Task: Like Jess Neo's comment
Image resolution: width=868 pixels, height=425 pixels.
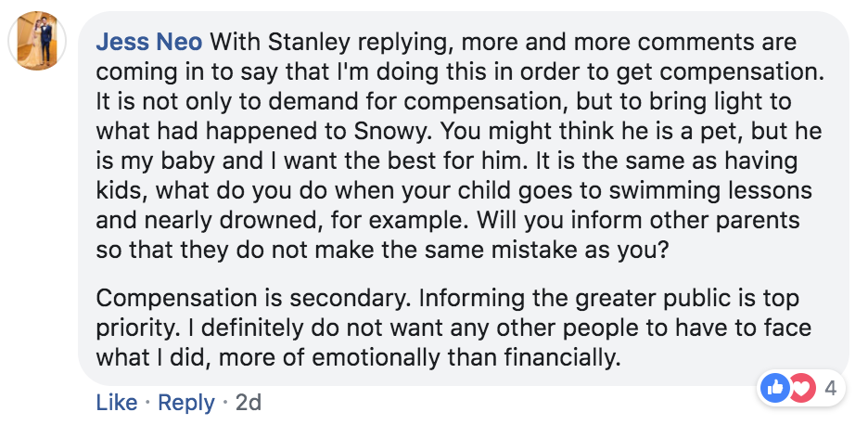Action: 116,403
